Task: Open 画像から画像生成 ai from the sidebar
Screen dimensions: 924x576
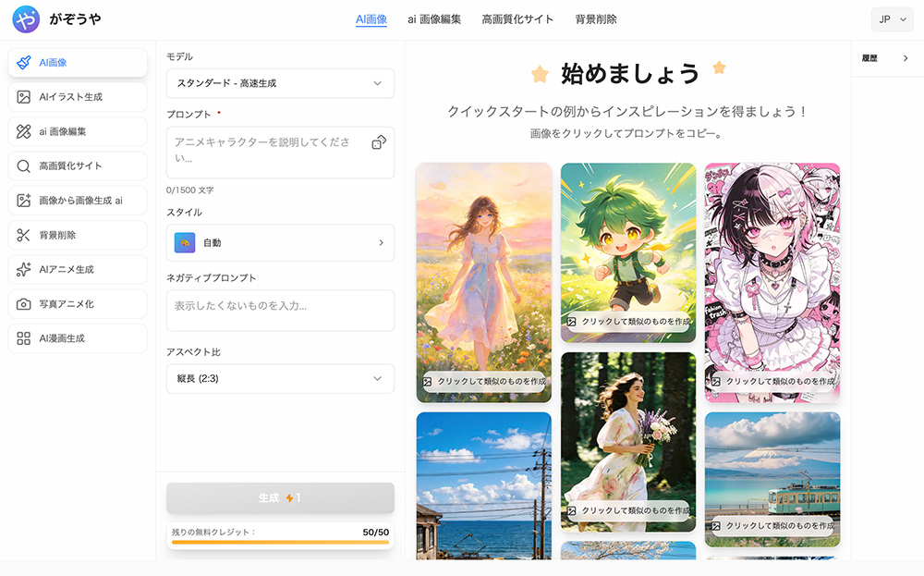Action: tap(78, 201)
